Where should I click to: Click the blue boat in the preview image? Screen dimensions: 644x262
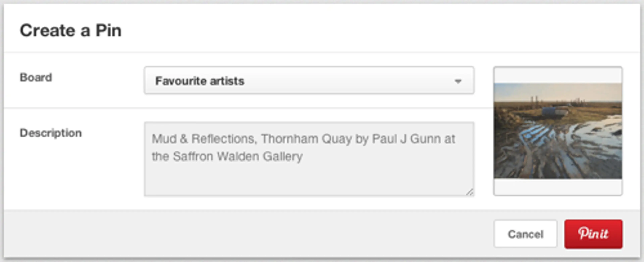pos(551,111)
